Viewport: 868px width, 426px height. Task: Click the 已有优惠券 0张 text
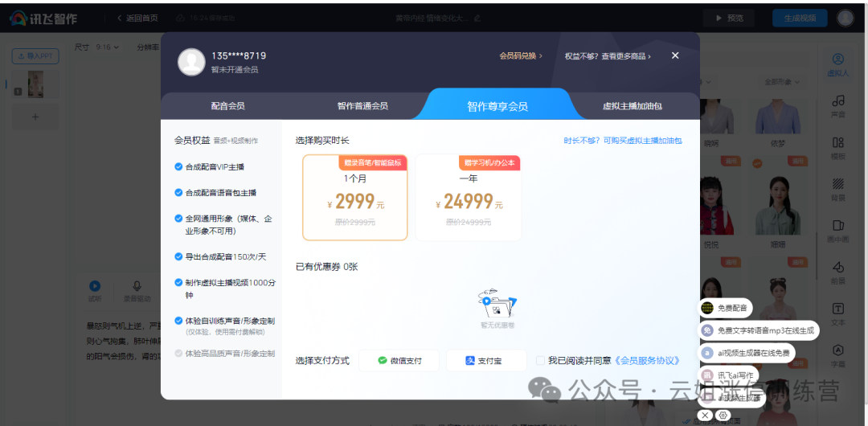326,267
